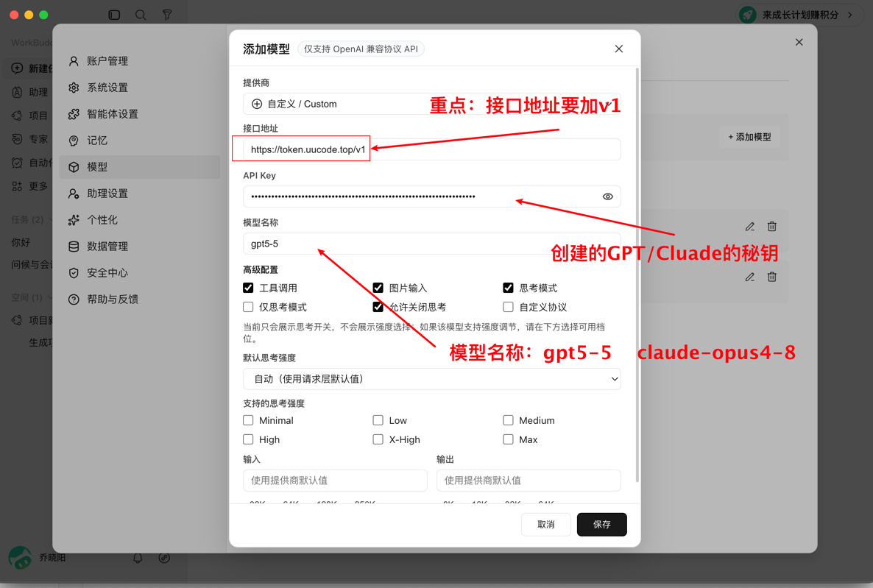Click the first model row's edit pencil icon
This screenshot has width=873, height=588.
(x=750, y=227)
